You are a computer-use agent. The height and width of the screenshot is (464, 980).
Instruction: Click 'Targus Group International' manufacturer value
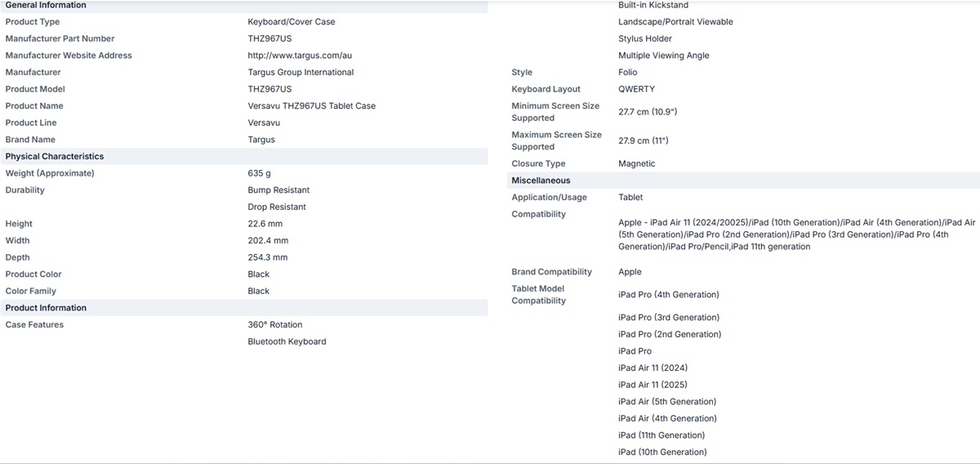pos(301,72)
